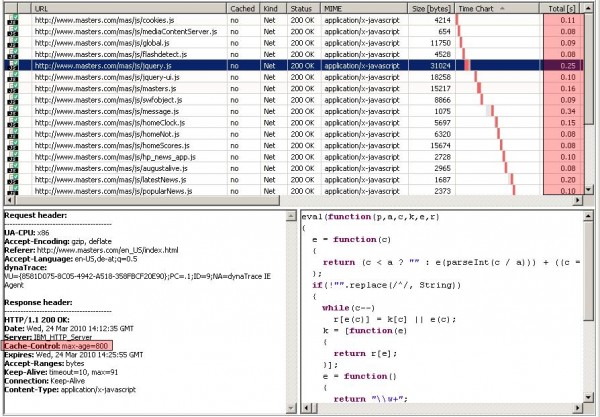Viewport: 600px width, 417px height.
Task: Click the JS file icon for message.js
Action: pos(13,111)
